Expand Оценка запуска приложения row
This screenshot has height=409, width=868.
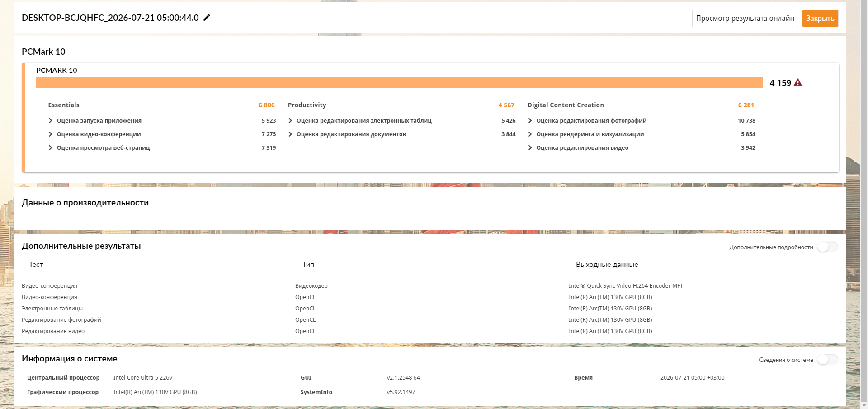(x=162, y=121)
